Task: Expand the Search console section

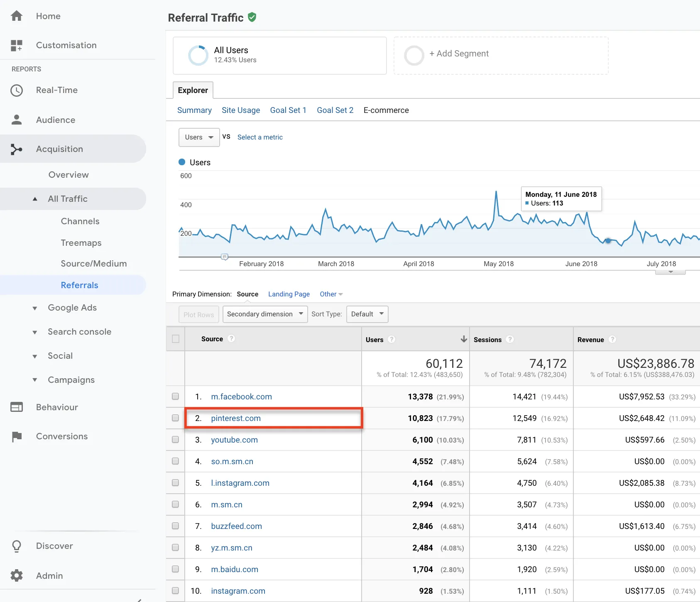Action: [x=35, y=332]
